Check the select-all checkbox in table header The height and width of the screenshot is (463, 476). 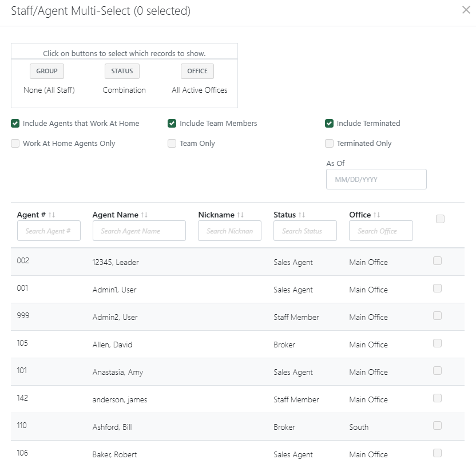click(x=439, y=219)
